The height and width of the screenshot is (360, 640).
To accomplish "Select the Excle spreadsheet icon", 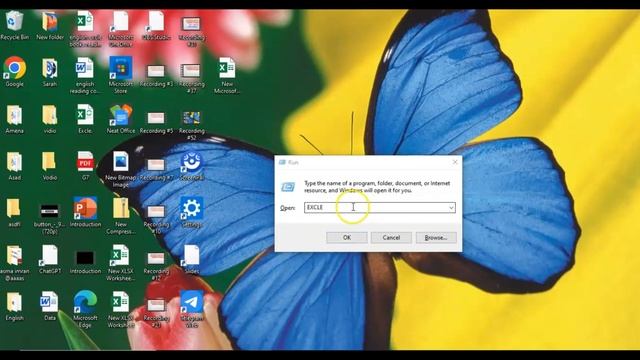I will [85, 119].
